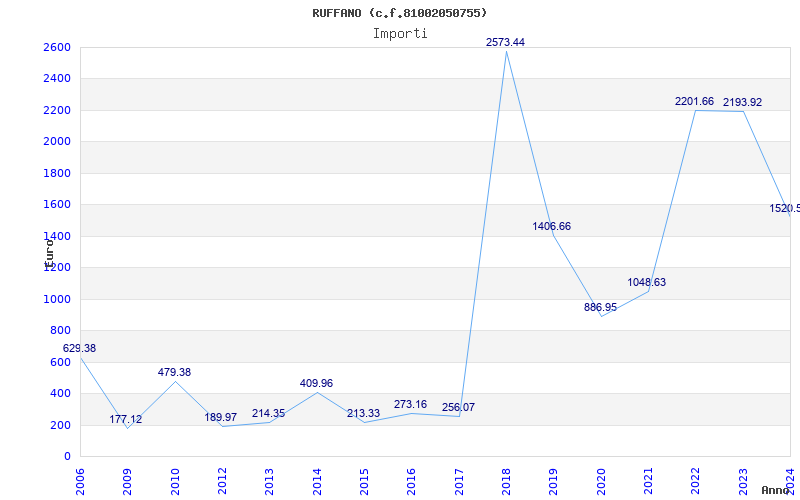Click the y-axis value 2600
The height and width of the screenshot is (500, 800).
pos(57,47)
